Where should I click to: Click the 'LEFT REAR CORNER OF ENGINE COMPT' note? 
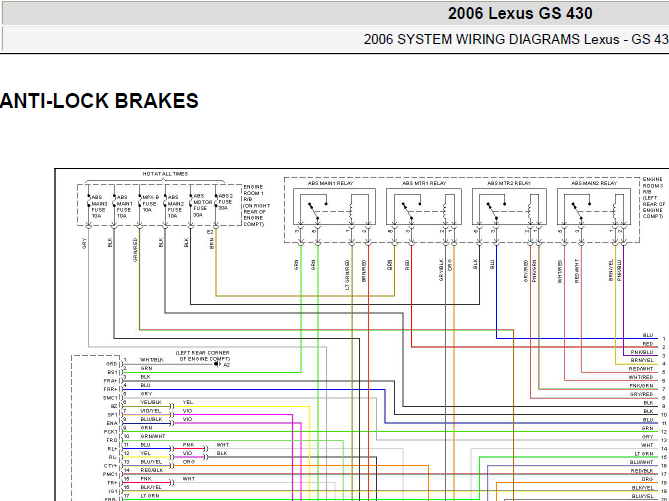[x=203, y=356]
